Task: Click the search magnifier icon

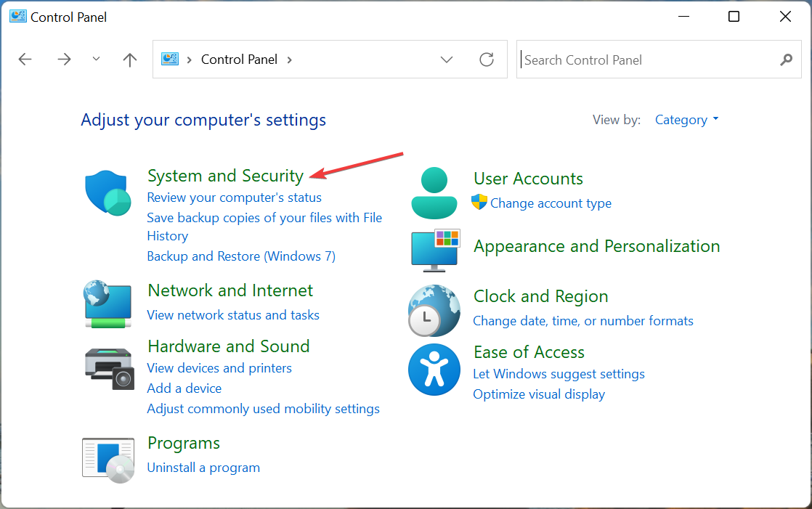Action: 787,60
